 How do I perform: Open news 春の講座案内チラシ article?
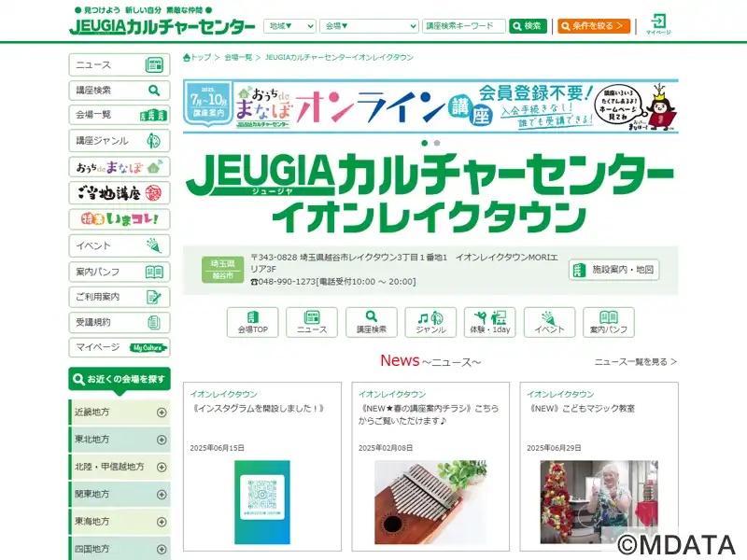pos(429,414)
